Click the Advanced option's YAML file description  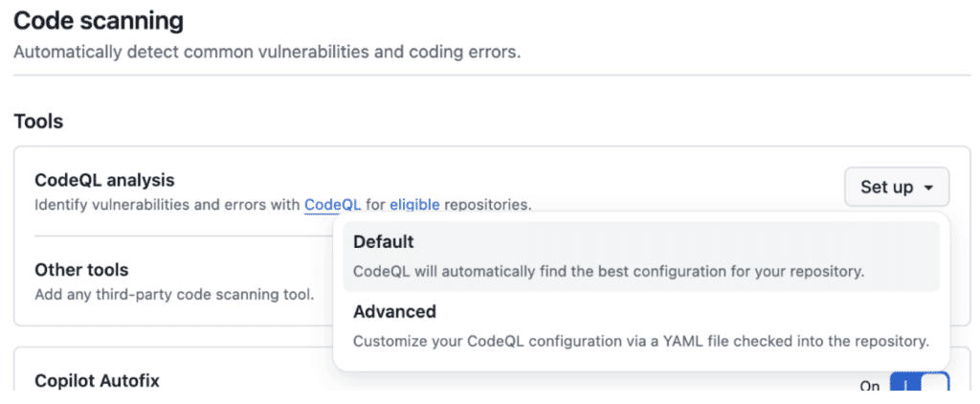pyautogui.click(x=640, y=341)
